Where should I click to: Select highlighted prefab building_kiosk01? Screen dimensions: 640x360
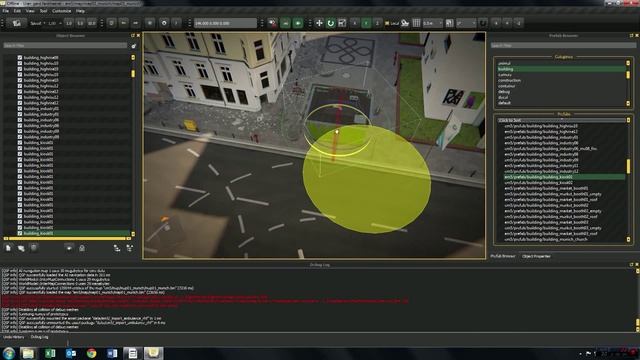pos(563,177)
